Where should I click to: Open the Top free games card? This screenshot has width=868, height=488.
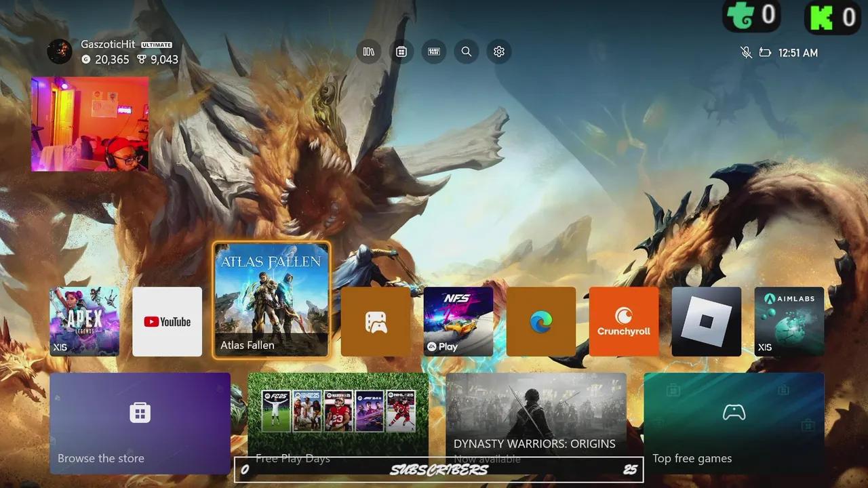point(734,424)
